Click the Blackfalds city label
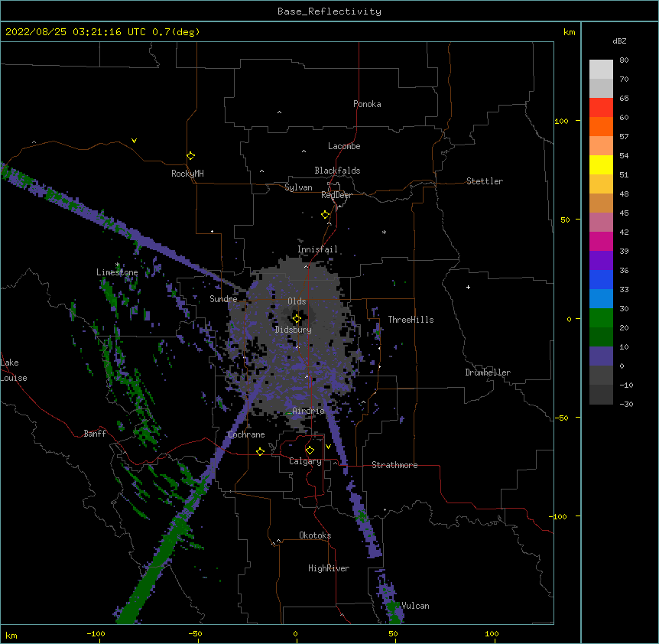Screen dimensions: 659x644 click(x=337, y=171)
